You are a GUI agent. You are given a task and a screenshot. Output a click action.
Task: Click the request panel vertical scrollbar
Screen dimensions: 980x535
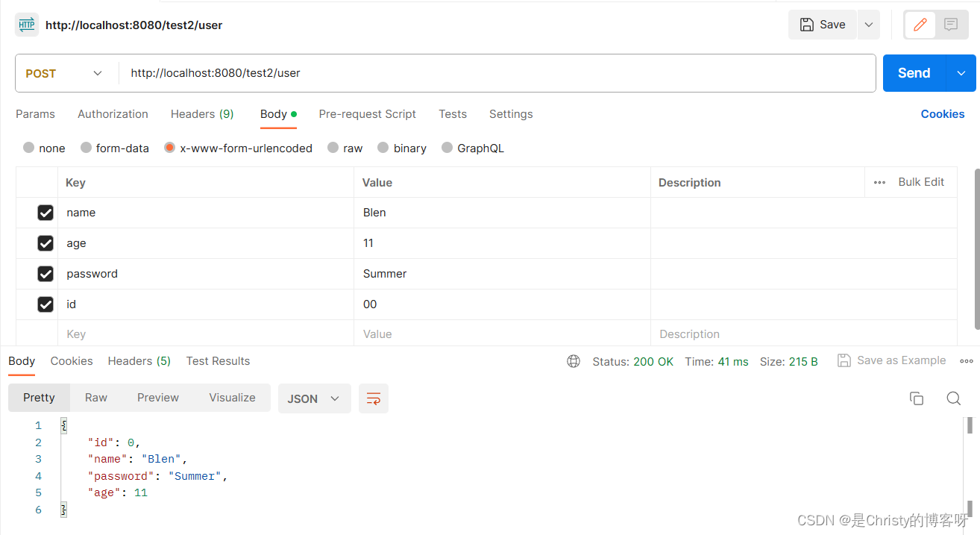(976, 249)
